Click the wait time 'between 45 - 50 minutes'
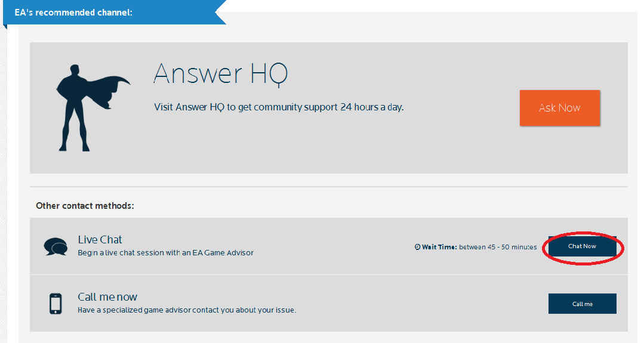Image resolution: width=644 pixels, height=343 pixels. click(x=498, y=247)
